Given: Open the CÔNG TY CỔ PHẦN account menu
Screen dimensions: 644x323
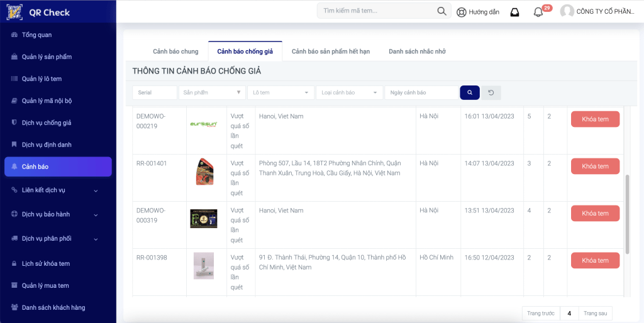Looking at the screenshot, I should tap(606, 11).
